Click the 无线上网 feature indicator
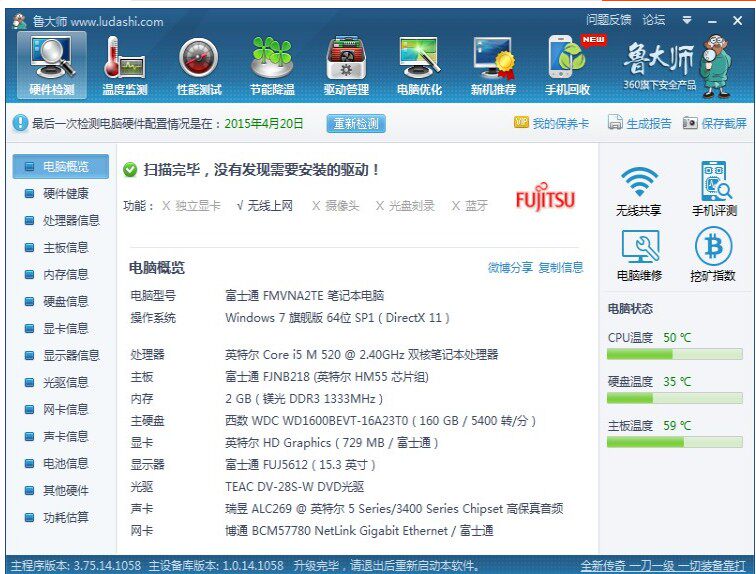756x574 pixels. (x=265, y=206)
